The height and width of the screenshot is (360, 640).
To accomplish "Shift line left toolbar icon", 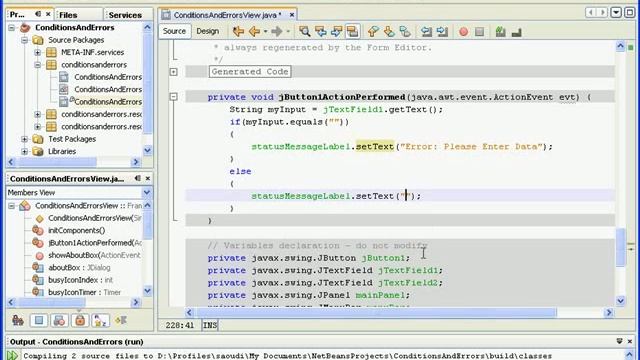I will point(427,31).
